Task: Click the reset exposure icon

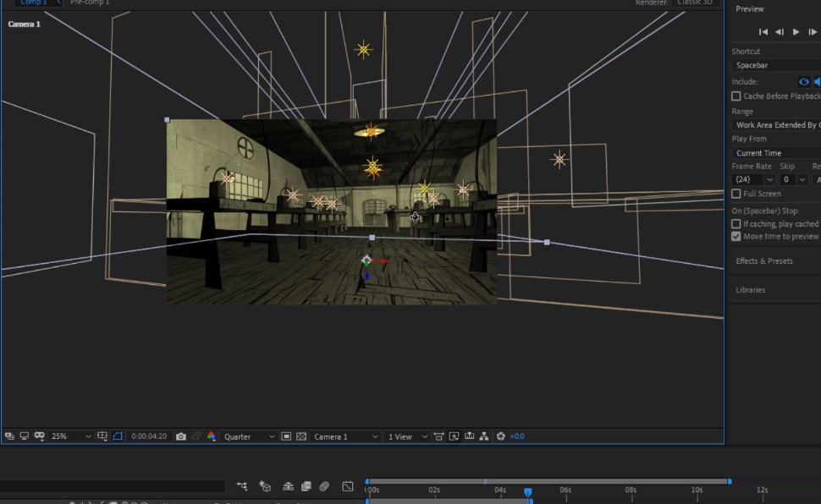Action: pyautogui.click(x=500, y=436)
